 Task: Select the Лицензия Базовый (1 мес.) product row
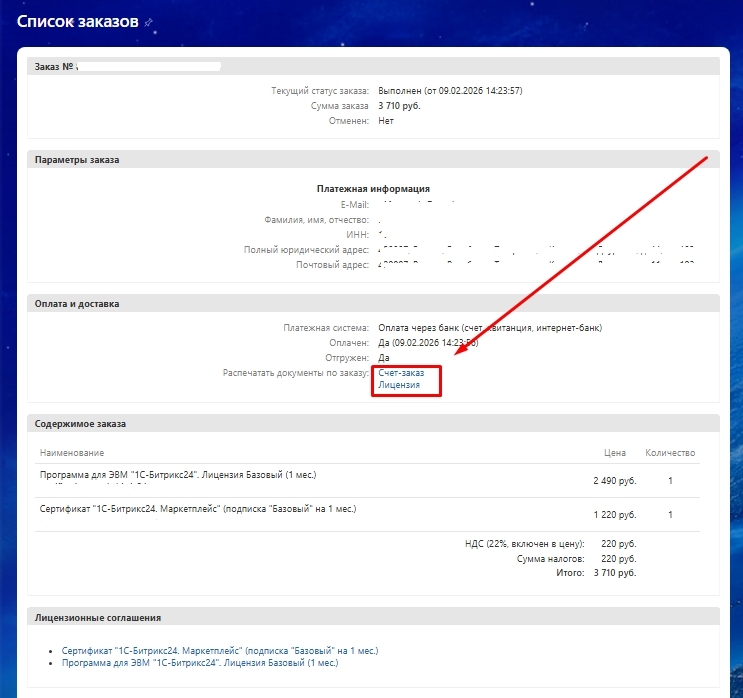(367, 480)
